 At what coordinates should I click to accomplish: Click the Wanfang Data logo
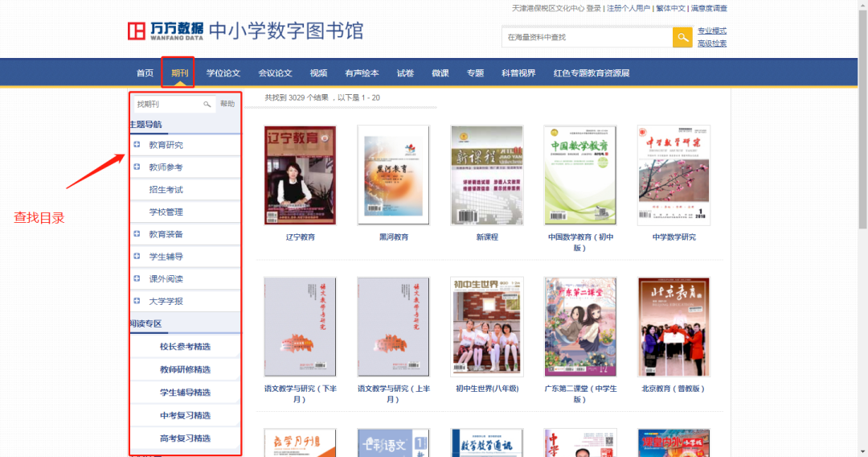(x=165, y=31)
